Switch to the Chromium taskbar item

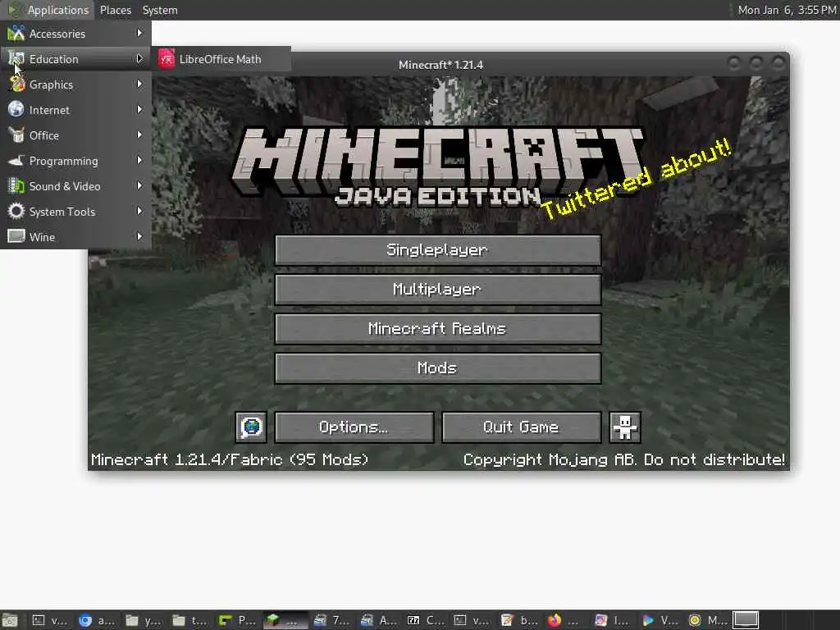[x=98, y=620]
